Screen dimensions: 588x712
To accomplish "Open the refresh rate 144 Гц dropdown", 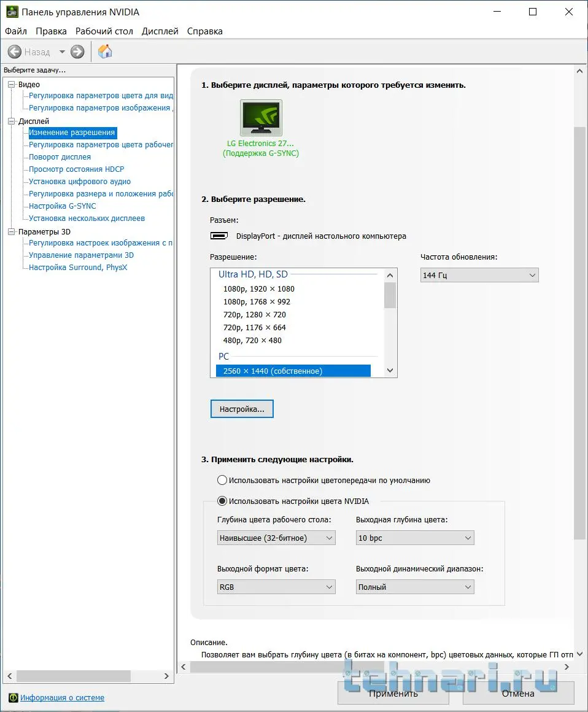I will point(479,275).
